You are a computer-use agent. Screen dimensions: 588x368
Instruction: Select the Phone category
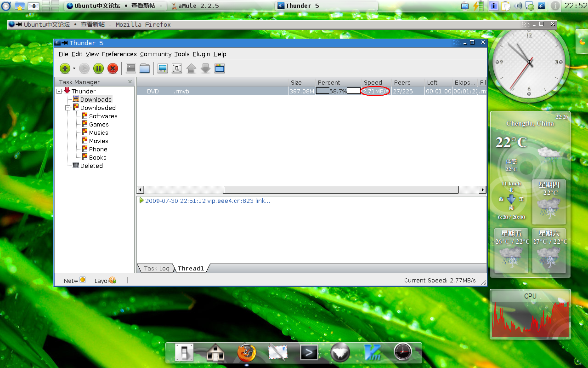pos(98,149)
